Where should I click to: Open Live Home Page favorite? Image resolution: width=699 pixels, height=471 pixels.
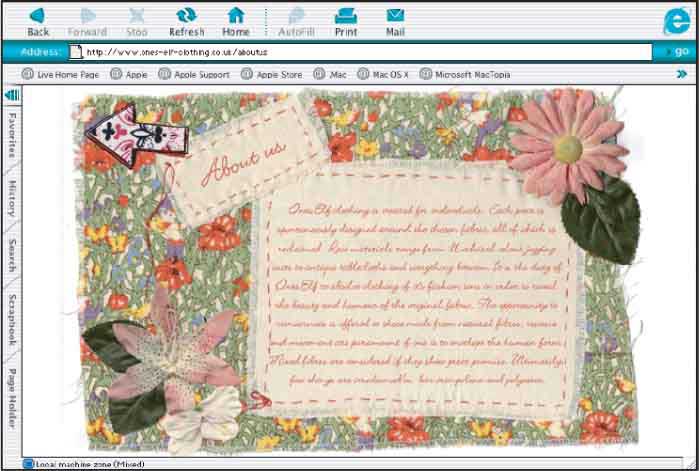point(61,74)
